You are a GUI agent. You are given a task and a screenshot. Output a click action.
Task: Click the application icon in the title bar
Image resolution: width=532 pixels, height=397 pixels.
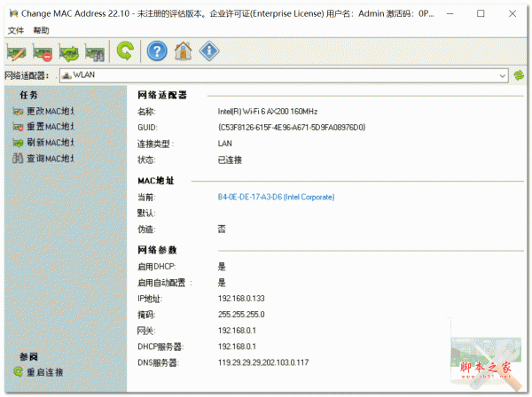click(x=12, y=12)
